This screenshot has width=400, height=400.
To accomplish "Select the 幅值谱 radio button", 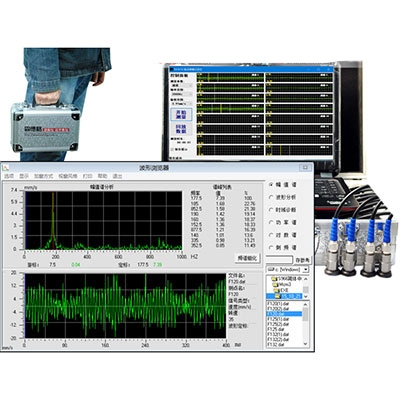I will click(x=271, y=184).
